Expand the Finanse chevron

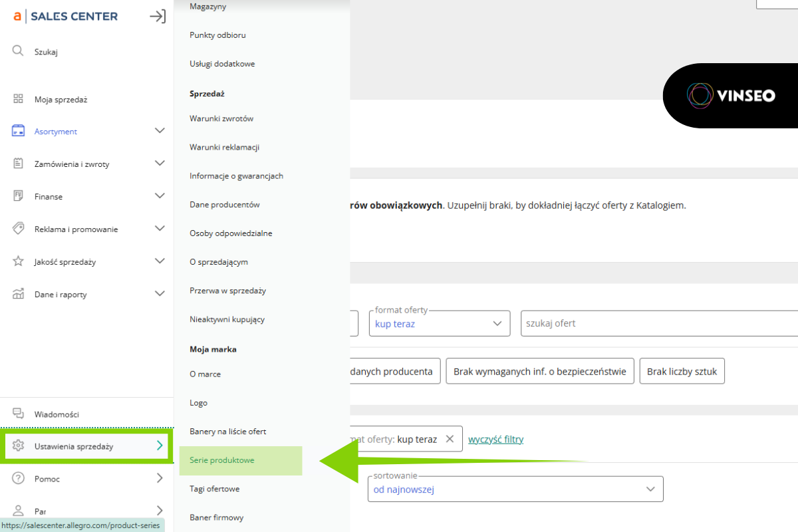(x=160, y=196)
